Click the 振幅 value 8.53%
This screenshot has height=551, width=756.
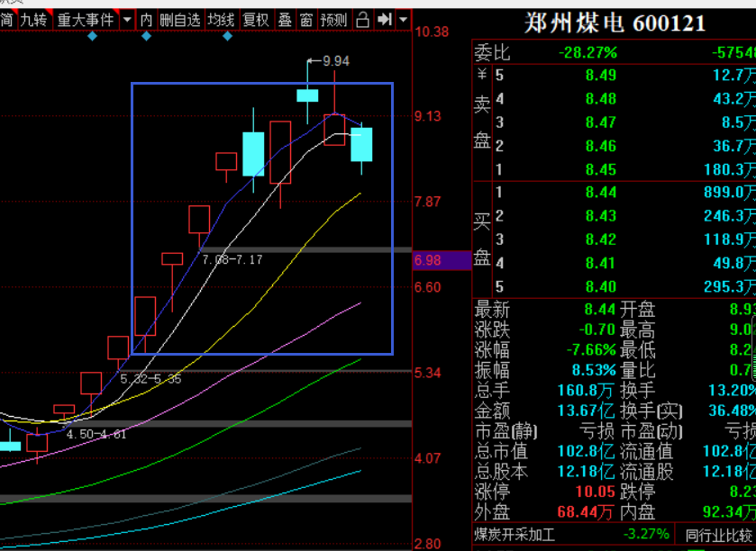click(x=594, y=370)
